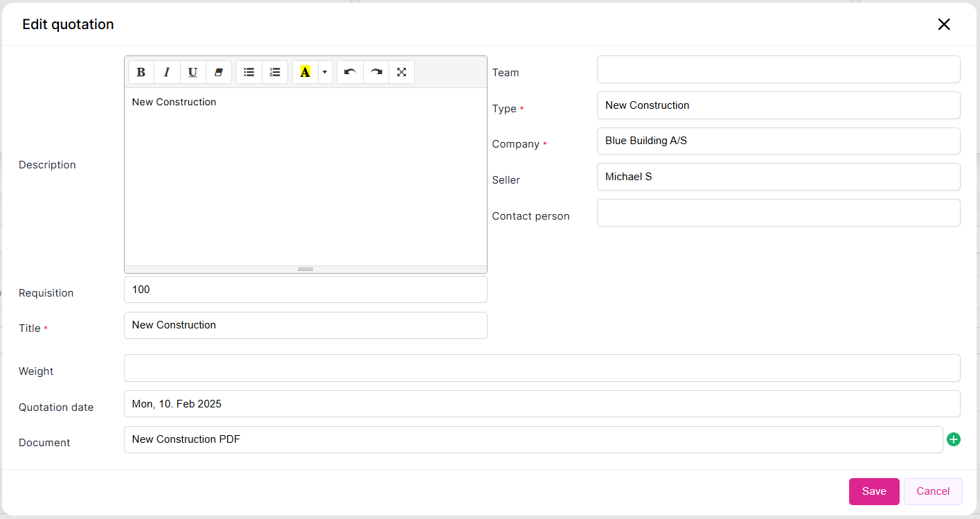980x519 pixels.
Task: Apply italic formatting in description toolbar
Action: point(167,72)
